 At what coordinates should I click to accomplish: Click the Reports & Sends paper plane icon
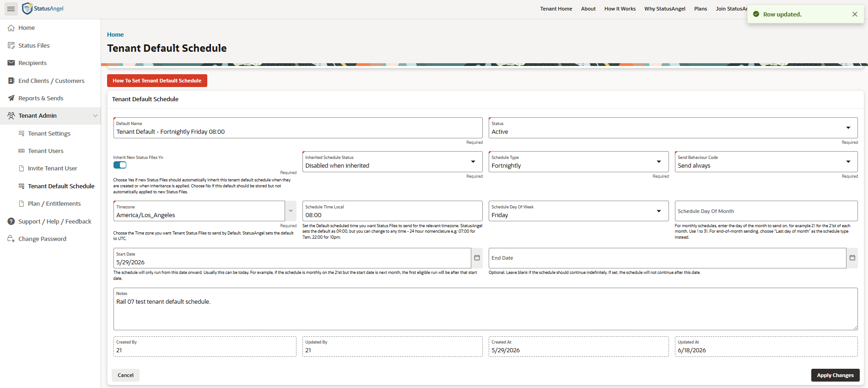point(11,98)
